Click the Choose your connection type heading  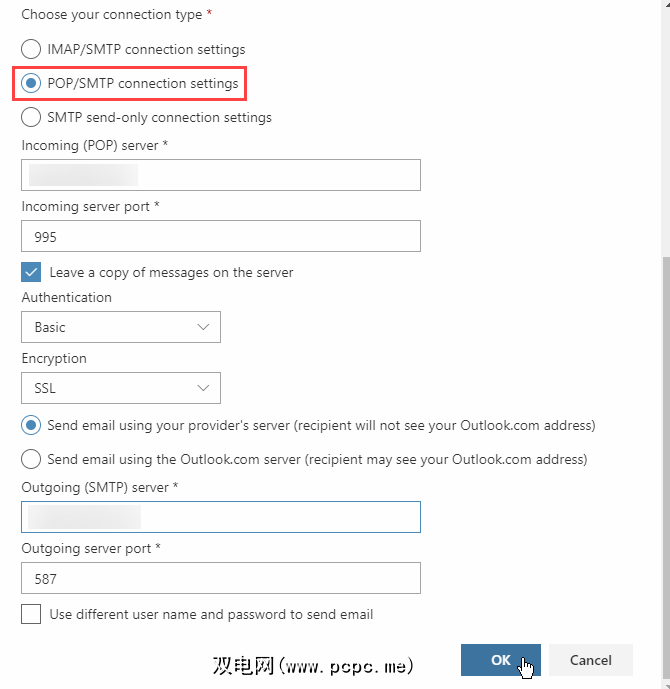(x=117, y=15)
